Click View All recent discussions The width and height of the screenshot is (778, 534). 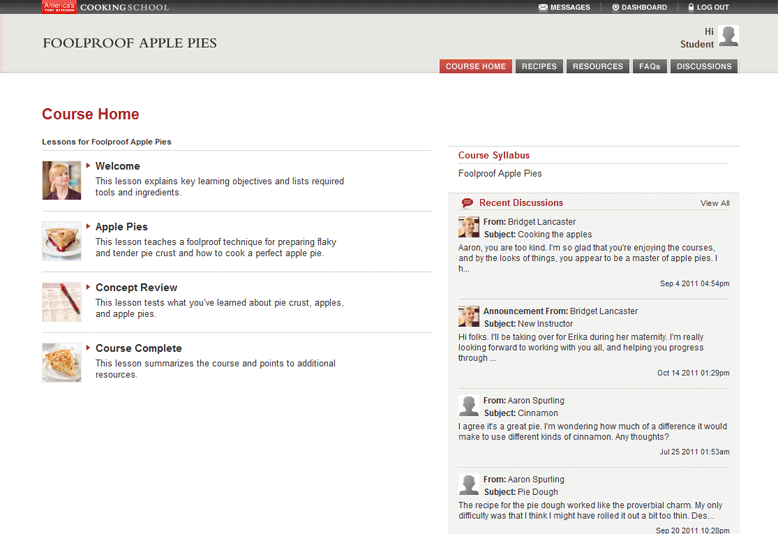click(714, 203)
